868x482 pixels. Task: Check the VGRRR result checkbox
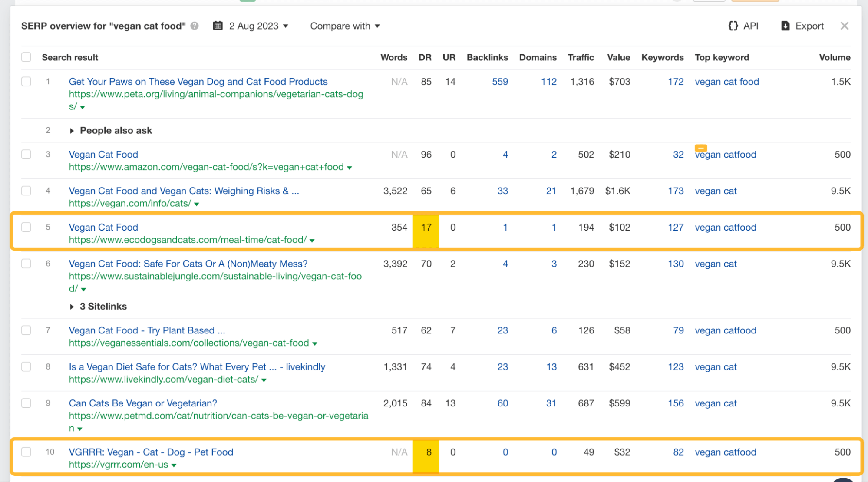(26, 452)
